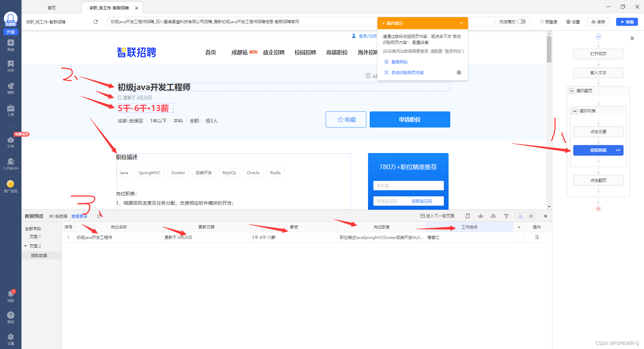Click the 收藏 favorite button
Image resolution: width=644 pixels, height=349 pixels.
click(x=346, y=119)
